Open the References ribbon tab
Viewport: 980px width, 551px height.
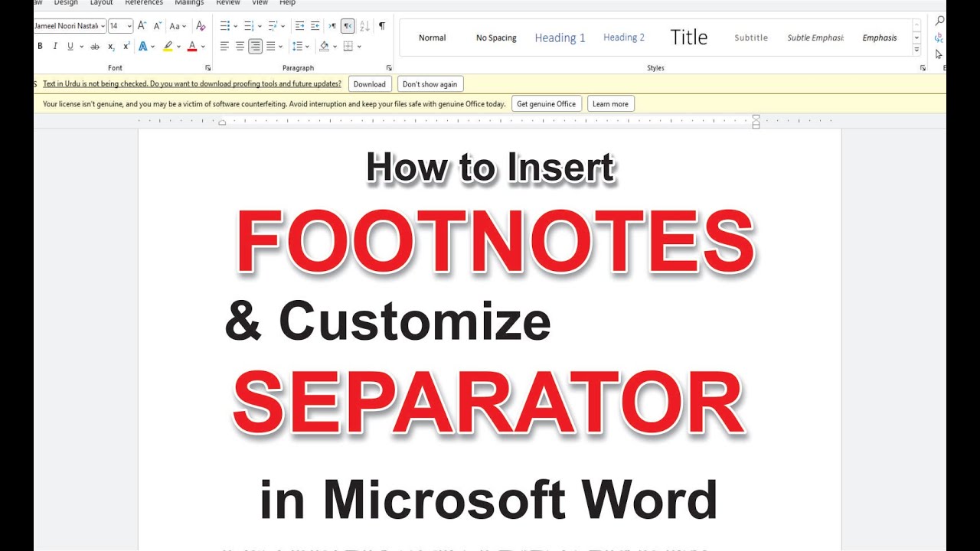tap(144, 3)
